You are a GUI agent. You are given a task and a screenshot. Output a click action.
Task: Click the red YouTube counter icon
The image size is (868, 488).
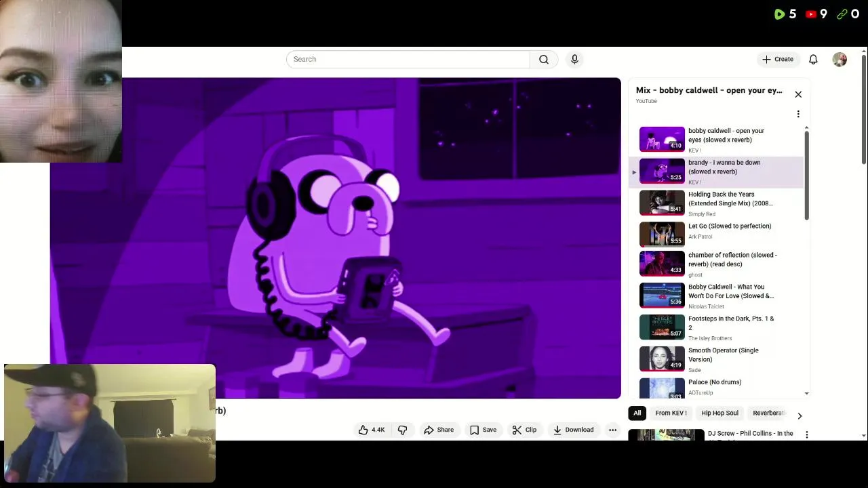click(x=811, y=14)
